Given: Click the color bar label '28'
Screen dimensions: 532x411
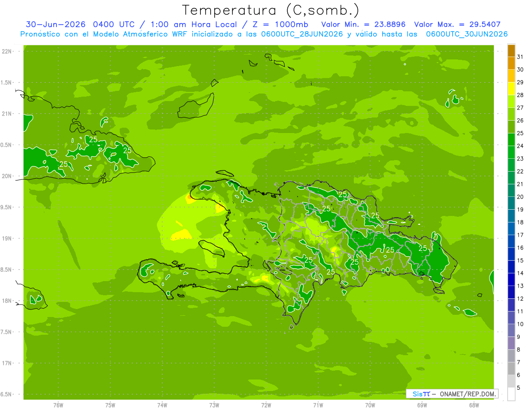Looking at the screenshot, I should point(520,95).
